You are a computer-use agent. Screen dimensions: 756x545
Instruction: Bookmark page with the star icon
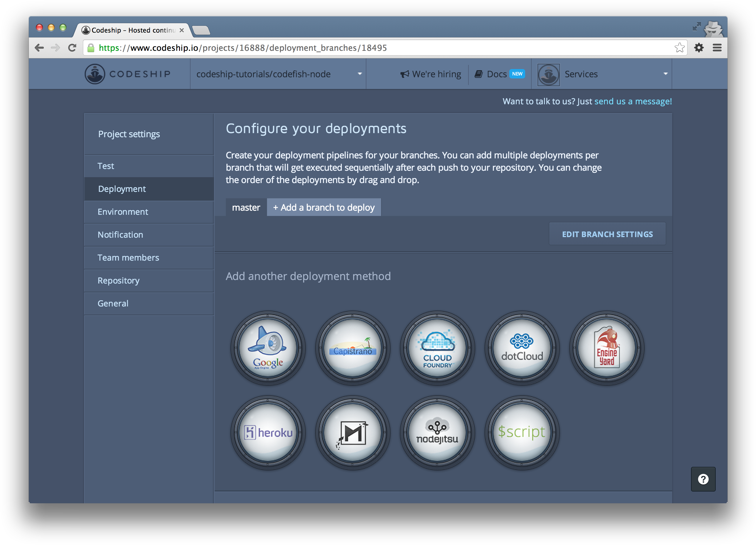point(679,48)
